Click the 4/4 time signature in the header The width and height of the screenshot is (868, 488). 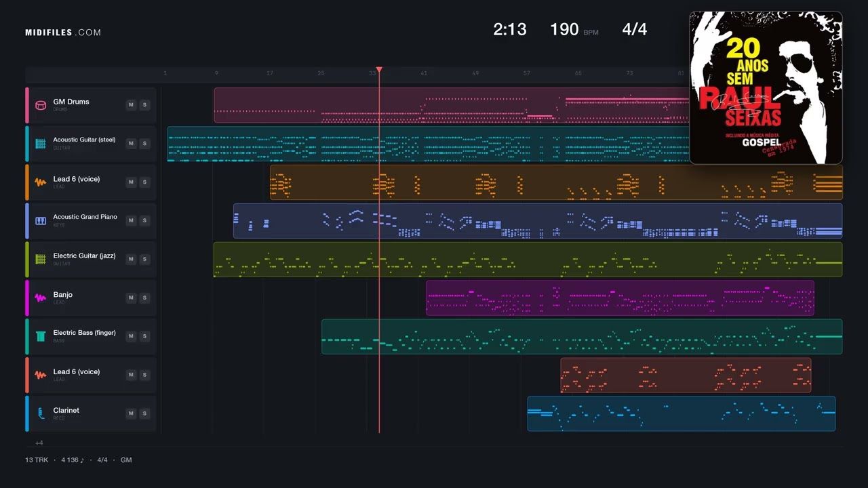click(x=635, y=29)
